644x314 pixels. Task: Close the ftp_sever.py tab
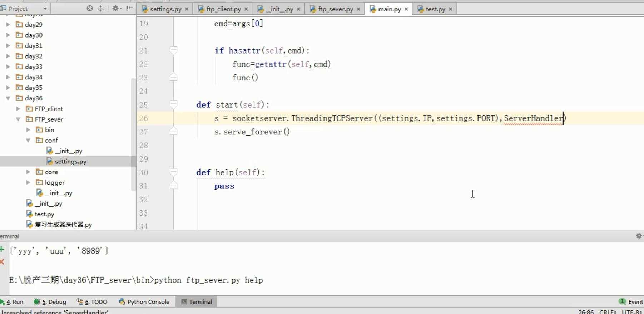pos(358,9)
